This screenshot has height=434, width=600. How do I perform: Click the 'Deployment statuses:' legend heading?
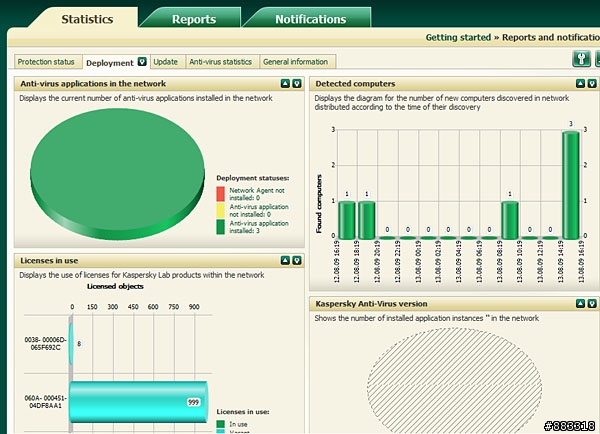(253, 178)
